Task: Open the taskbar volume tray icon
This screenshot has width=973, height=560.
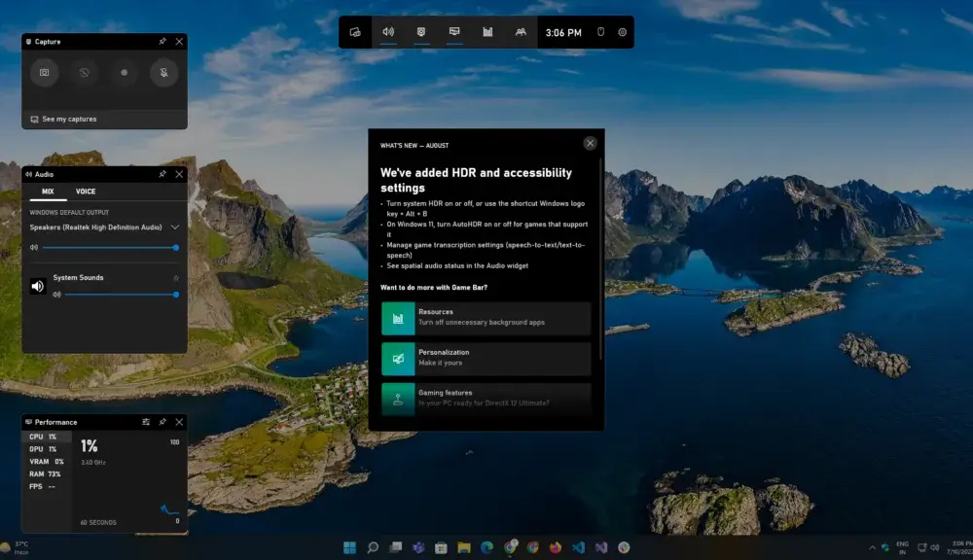Action: [935, 547]
